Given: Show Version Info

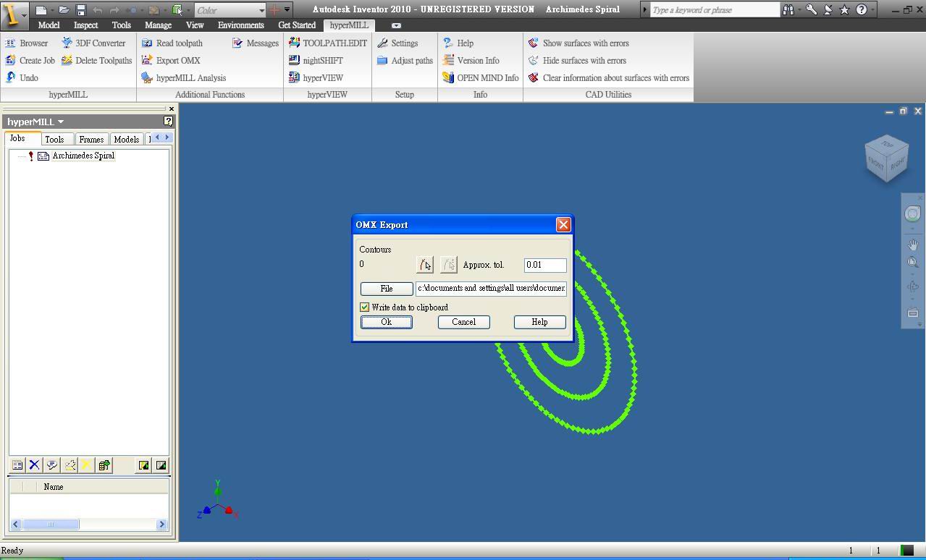Looking at the screenshot, I should 471,61.
